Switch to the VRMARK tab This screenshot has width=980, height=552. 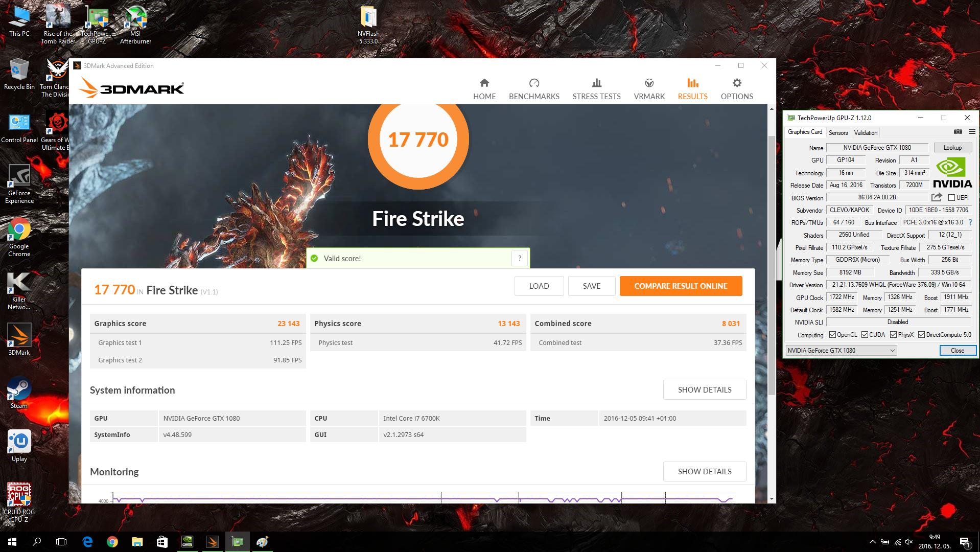pos(649,89)
